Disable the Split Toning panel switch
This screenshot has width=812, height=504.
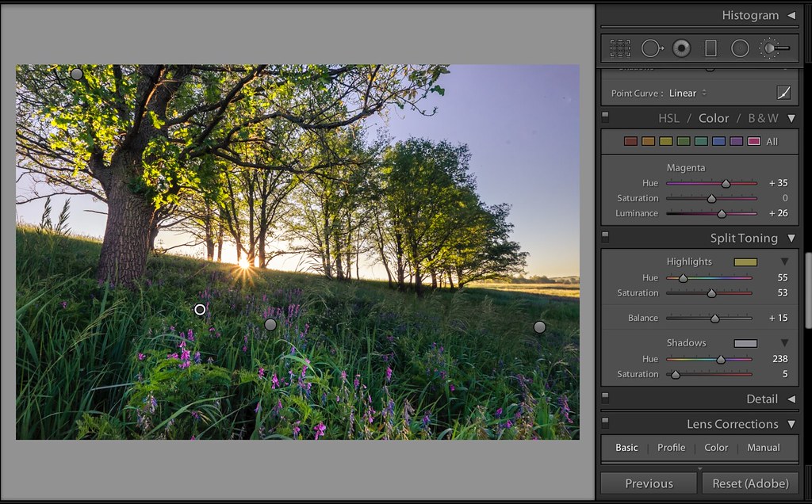[606, 237]
